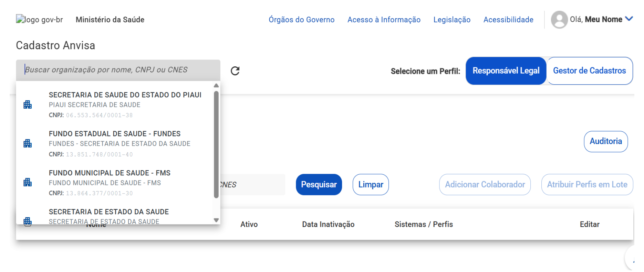Screen dimensions: 644x272
Task: Click the logo gov-br image
Action: point(40,20)
